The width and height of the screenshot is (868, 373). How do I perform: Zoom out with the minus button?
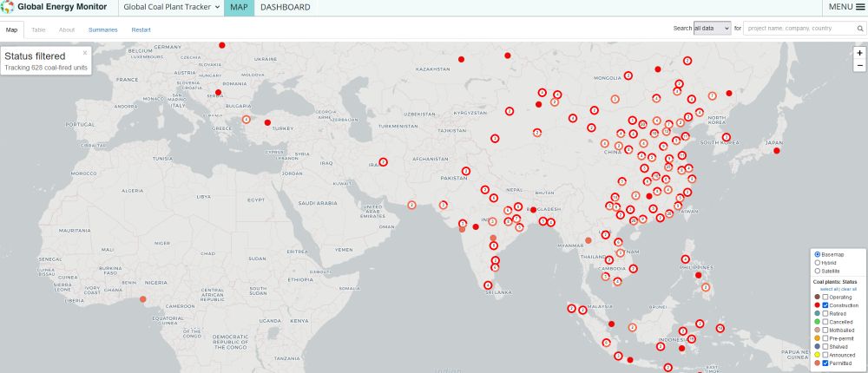point(859,65)
